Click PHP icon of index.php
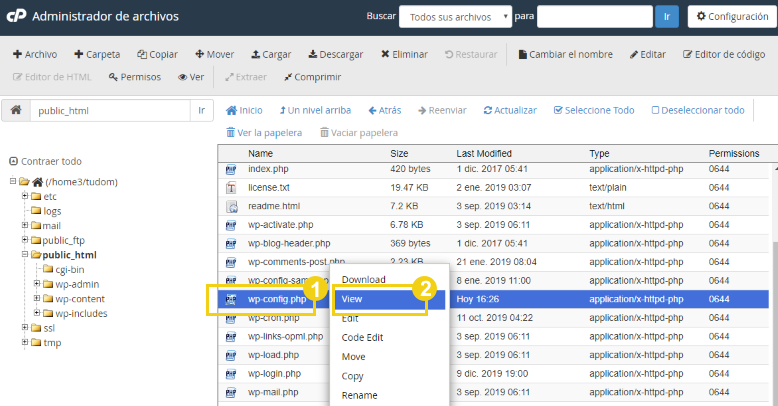The image size is (778, 406). pos(231,169)
